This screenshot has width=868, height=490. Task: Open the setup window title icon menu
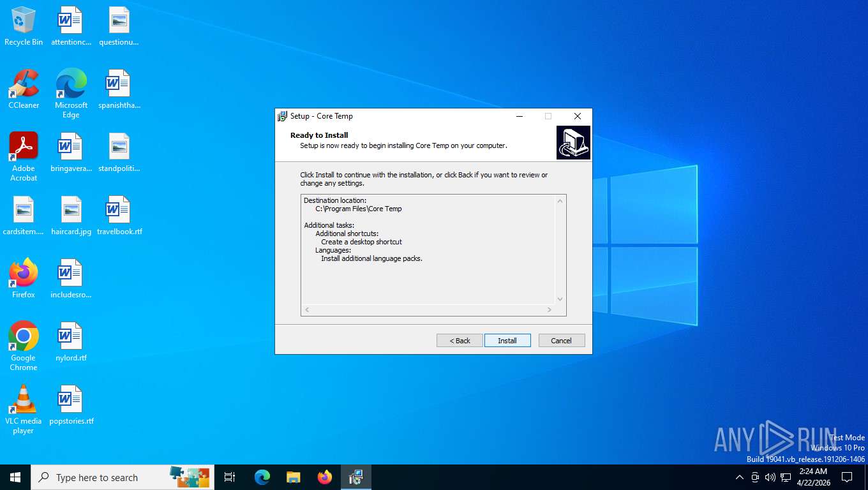coord(282,116)
